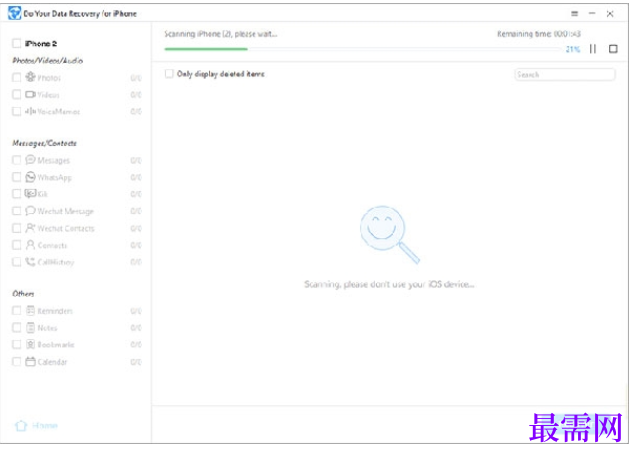The image size is (641, 459).
Task: Click the iPhone 2 device name
Action: click(41, 44)
